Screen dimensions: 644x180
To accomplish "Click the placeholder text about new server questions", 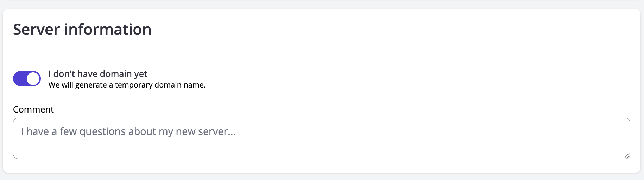I will click(128, 131).
